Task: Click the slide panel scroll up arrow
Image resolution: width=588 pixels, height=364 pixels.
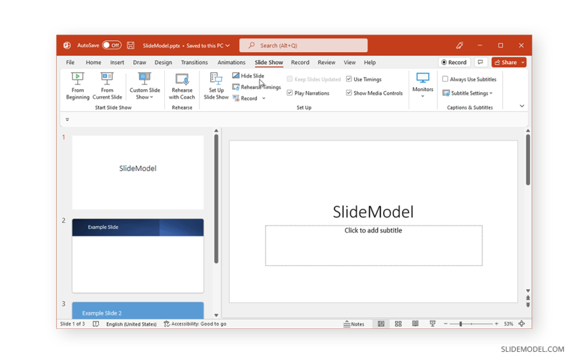Action: point(216,131)
